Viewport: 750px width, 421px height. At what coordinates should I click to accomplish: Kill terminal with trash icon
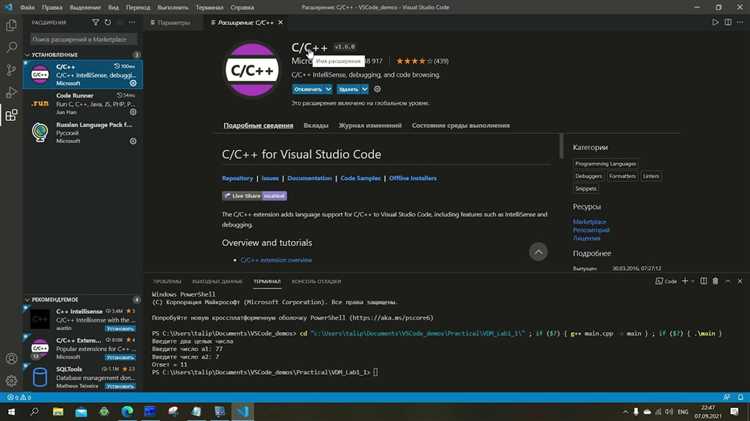(716, 281)
